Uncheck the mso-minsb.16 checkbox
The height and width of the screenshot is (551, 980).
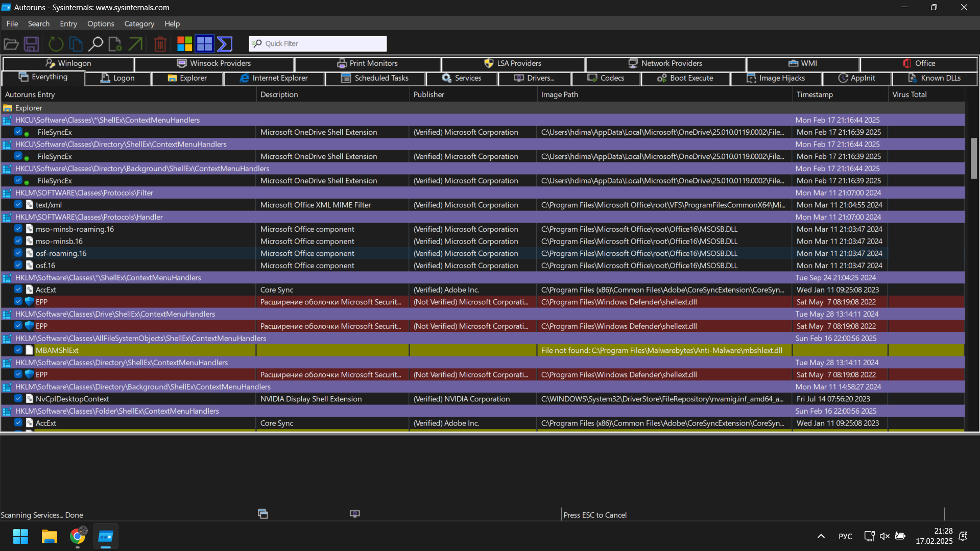(18, 241)
